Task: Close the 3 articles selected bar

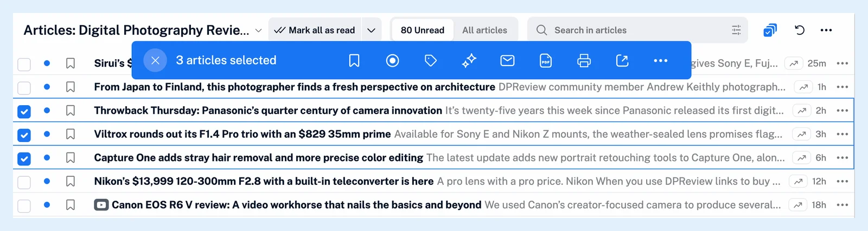Action: [155, 60]
